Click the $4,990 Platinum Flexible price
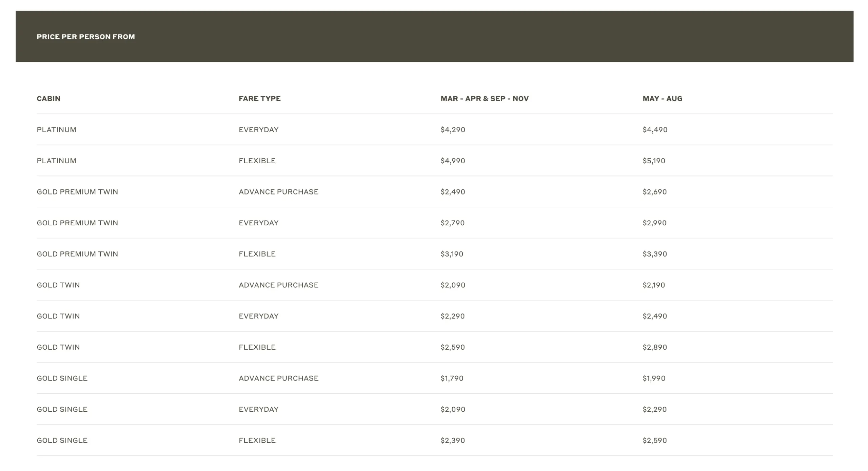The image size is (868, 471). coord(453,161)
